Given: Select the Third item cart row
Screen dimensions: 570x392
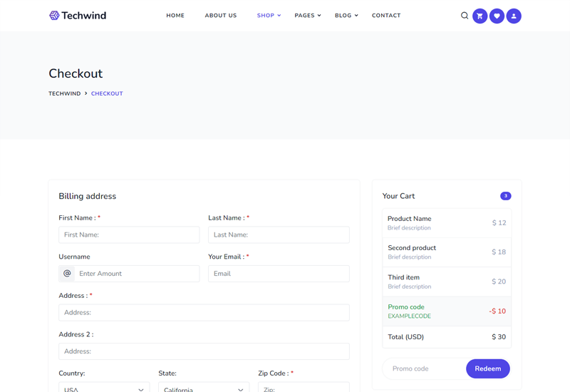Looking at the screenshot, I should pos(447,282).
